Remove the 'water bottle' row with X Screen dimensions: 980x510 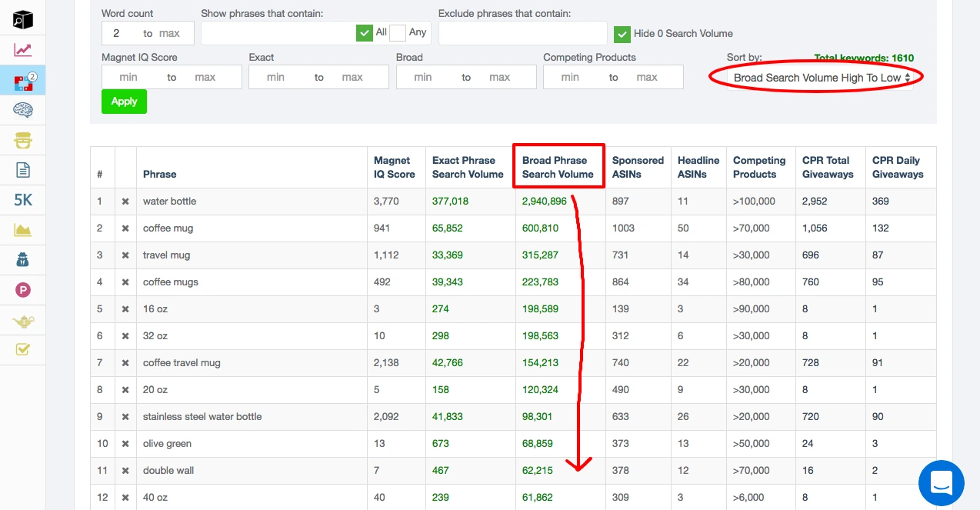(x=125, y=202)
